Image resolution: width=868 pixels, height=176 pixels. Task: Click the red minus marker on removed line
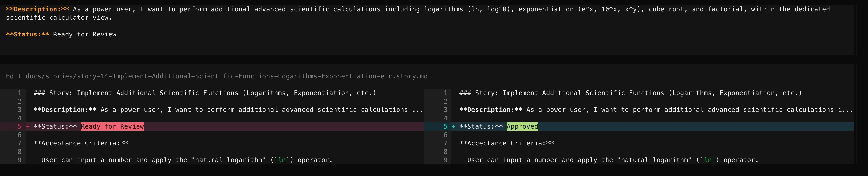(x=28, y=126)
